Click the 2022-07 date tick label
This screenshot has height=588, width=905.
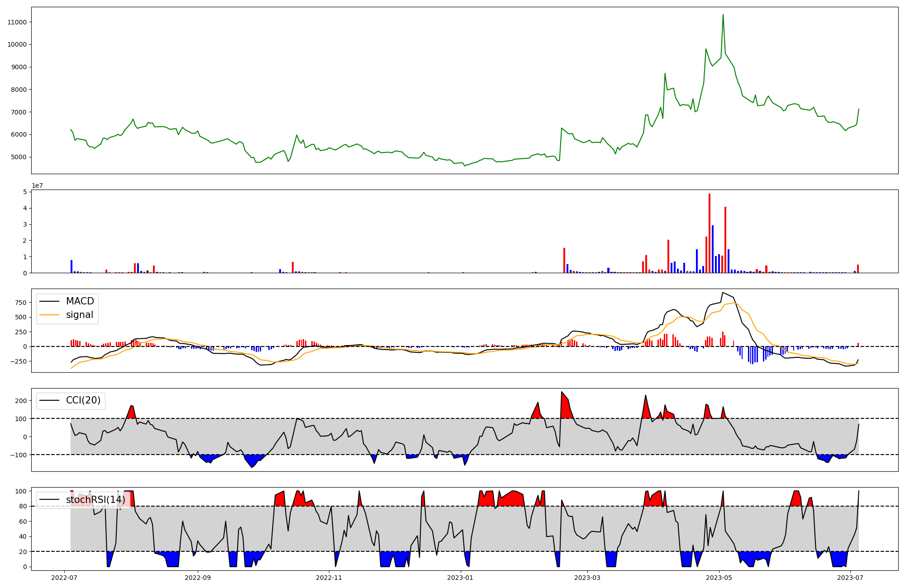[65, 578]
